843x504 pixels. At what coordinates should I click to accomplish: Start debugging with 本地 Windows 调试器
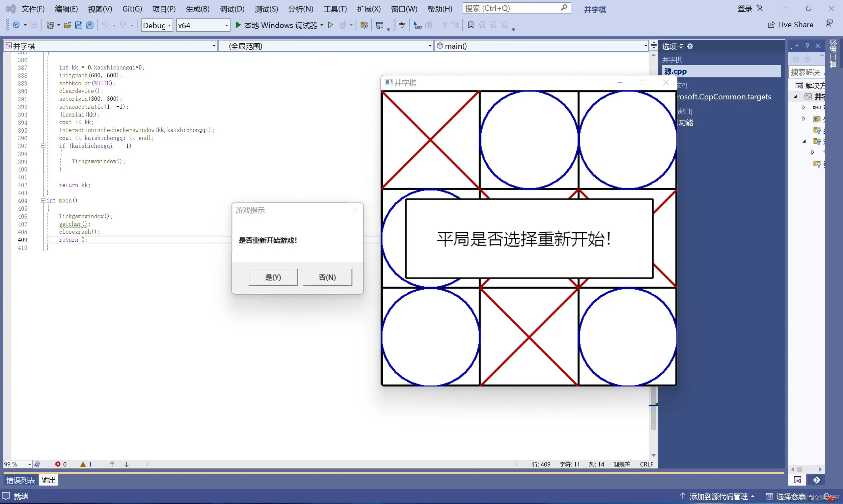pos(276,25)
